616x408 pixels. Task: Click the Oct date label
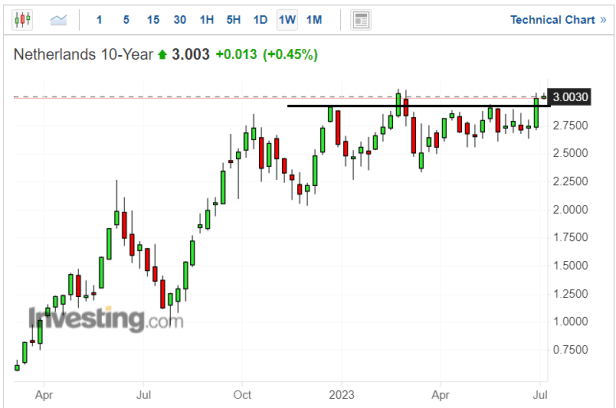click(242, 395)
